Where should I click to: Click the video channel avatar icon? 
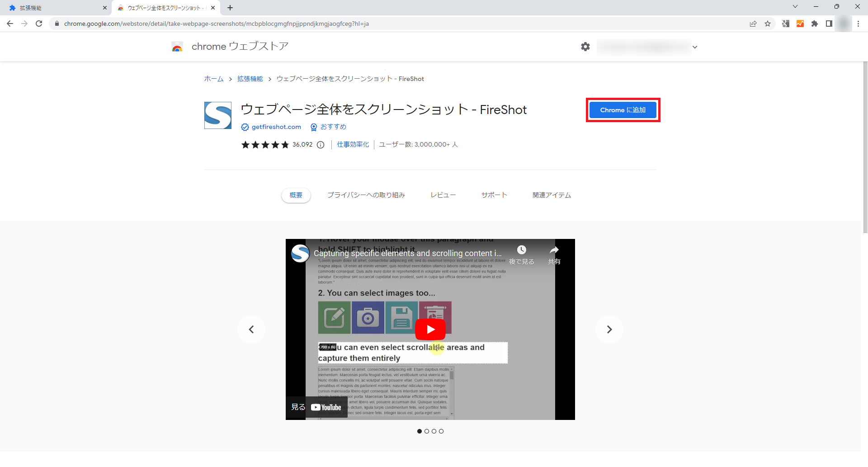point(300,253)
